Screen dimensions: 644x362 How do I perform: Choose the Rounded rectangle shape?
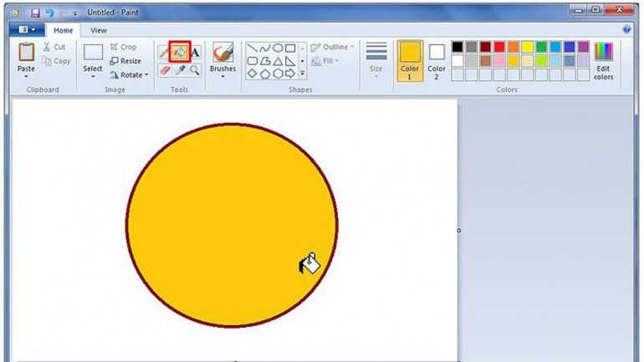(253, 61)
